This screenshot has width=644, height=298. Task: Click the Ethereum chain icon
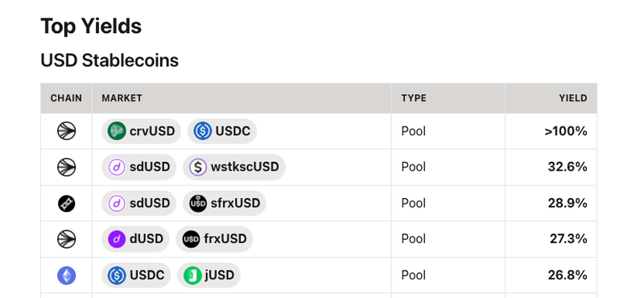pos(66,275)
